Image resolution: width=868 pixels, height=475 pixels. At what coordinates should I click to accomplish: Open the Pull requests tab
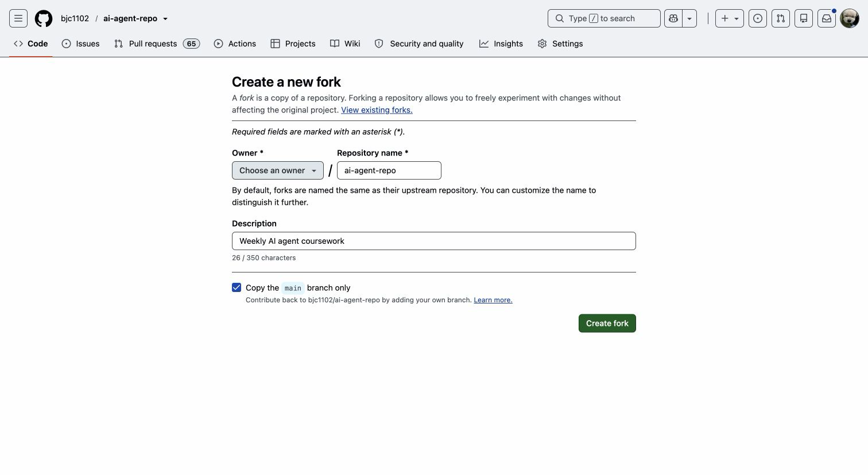[x=157, y=44]
